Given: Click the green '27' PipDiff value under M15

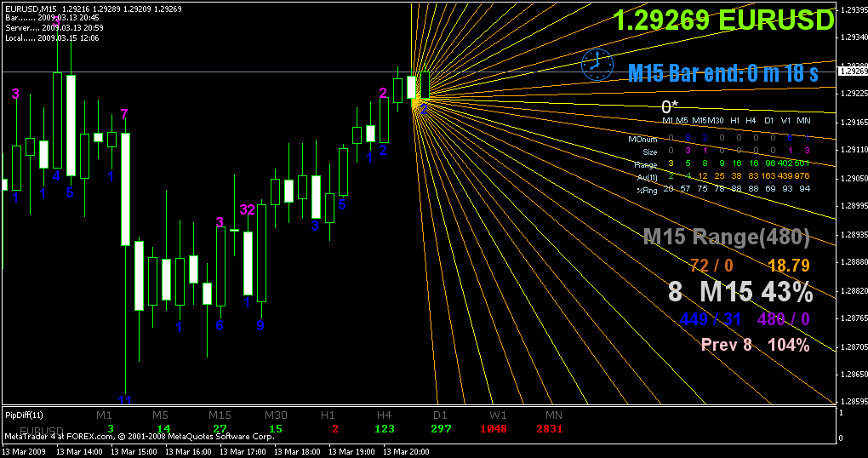Looking at the screenshot, I should click(x=220, y=429).
